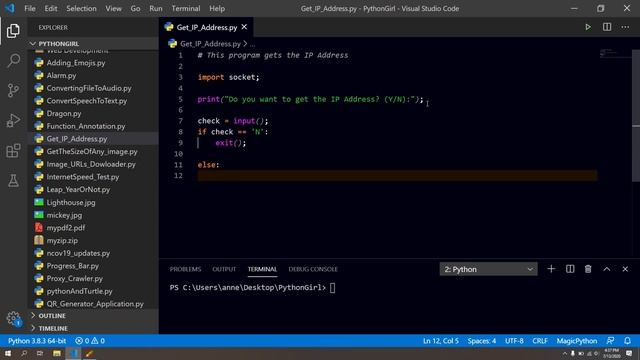Open File Explorer from taskbar
The image size is (640, 360).
57,353
